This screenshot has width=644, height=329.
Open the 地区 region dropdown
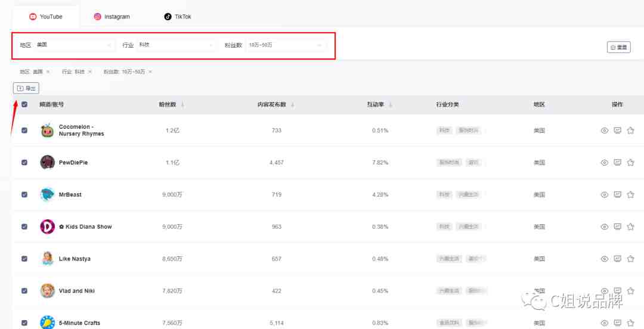tap(74, 45)
